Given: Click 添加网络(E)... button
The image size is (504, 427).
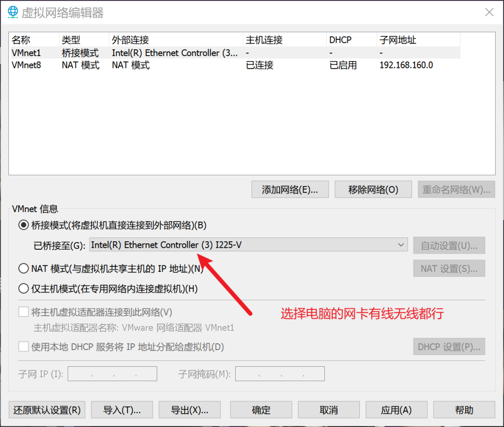Looking at the screenshot, I should (x=290, y=190).
